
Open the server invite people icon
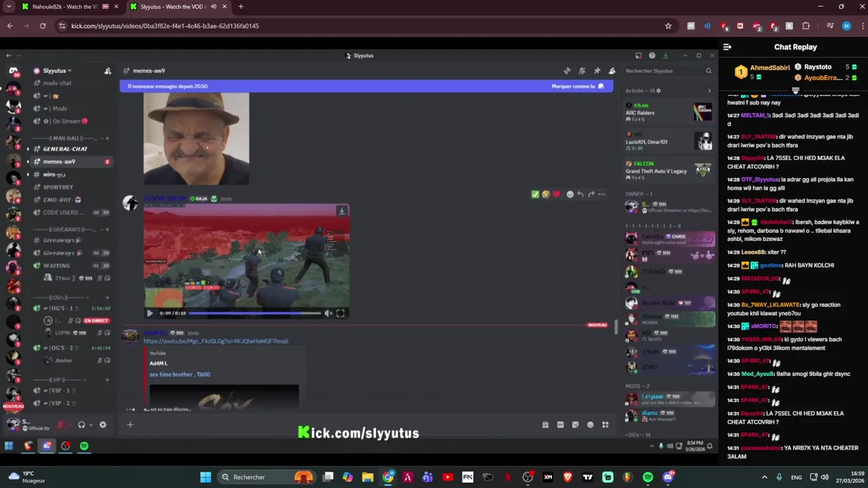pyautogui.click(x=107, y=70)
